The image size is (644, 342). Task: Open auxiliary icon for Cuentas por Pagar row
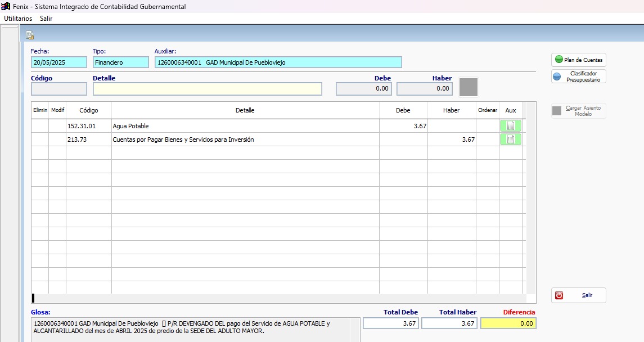(x=510, y=139)
